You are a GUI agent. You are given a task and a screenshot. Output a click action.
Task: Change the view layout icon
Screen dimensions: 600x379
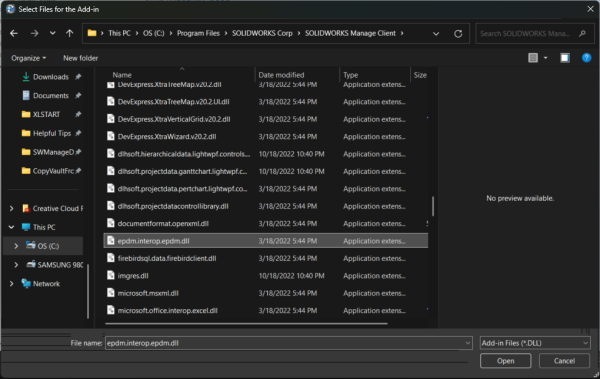[533, 58]
